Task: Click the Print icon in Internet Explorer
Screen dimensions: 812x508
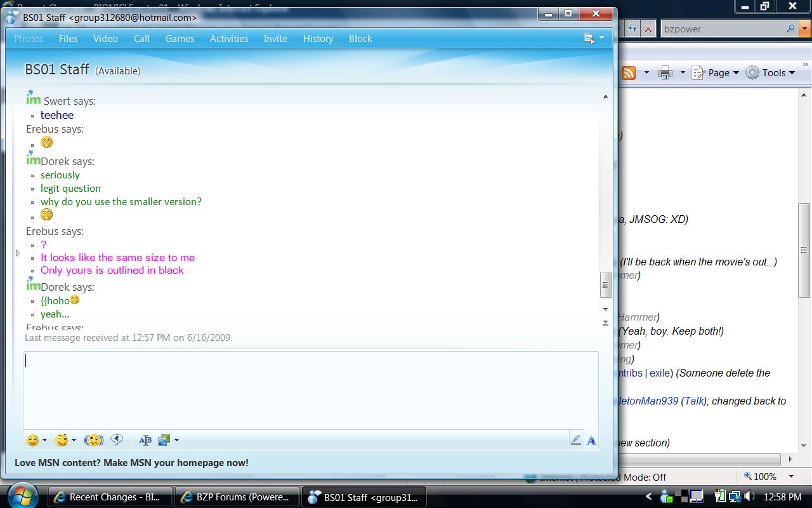Action: point(665,73)
